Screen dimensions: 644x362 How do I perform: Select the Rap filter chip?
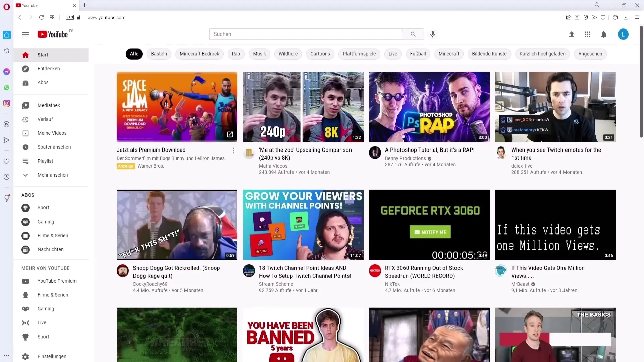pyautogui.click(x=236, y=54)
